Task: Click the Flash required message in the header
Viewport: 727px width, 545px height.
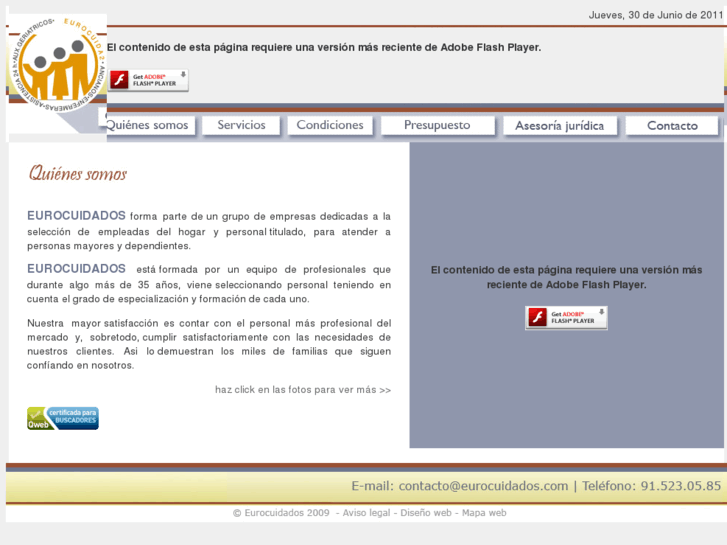Action: pos(324,47)
